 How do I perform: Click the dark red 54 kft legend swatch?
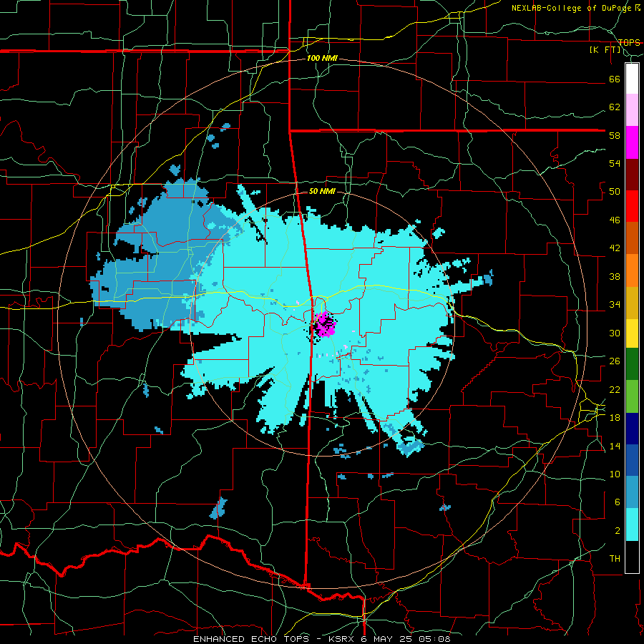pyautogui.click(x=632, y=175)
